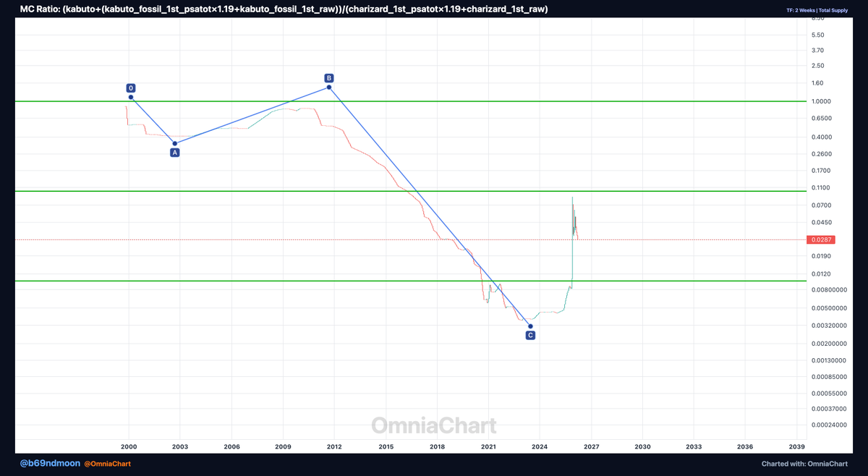Click the 0.0120 price axis label
Screen dimensions: 868x476
point(822,273)
